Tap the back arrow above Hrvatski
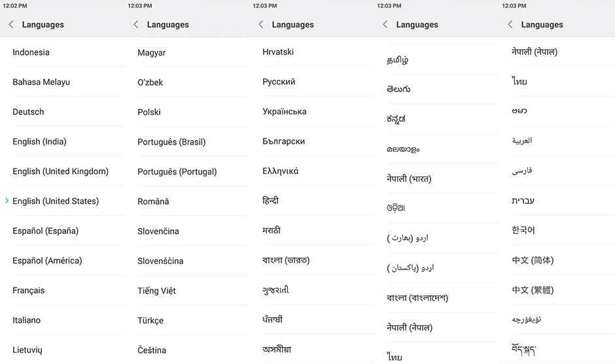This screenshot has width=615, height=364. (261, 24)
